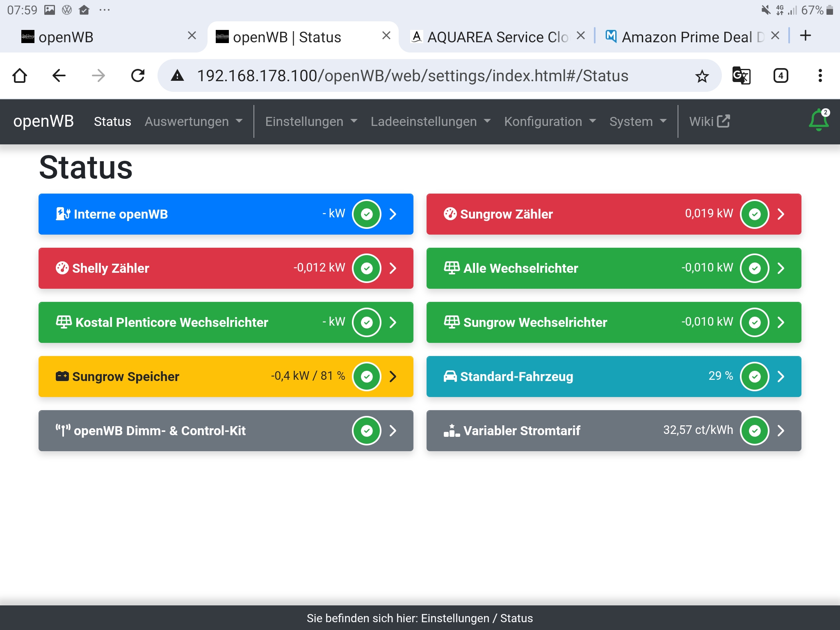Click the car icon on Standard-Fahrzeug card
This screenshot has width=840, height=630.
point(451,376)
